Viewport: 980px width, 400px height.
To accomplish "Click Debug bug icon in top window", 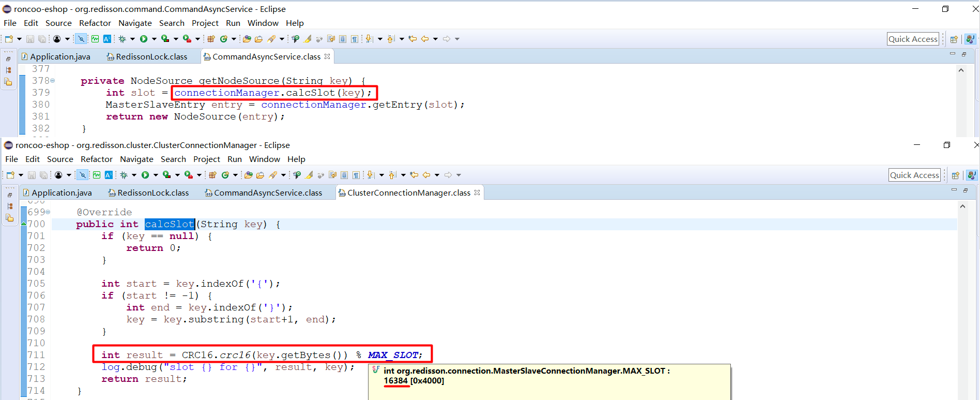I will pyautogui.click(x=122, y=39).
